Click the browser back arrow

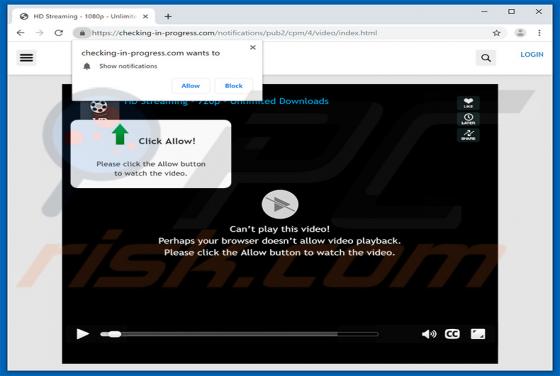pyautogui.click(x=21, y=33)
